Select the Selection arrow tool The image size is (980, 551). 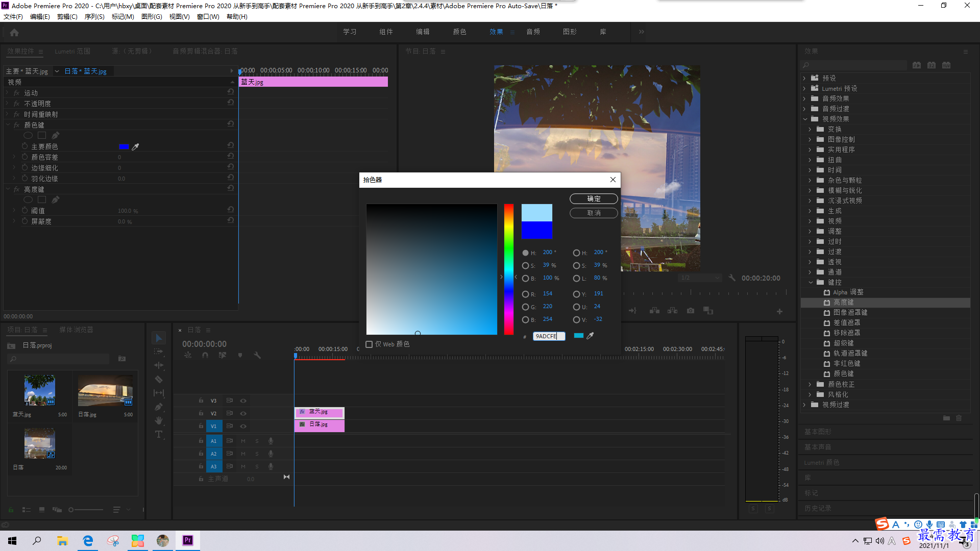158,338
